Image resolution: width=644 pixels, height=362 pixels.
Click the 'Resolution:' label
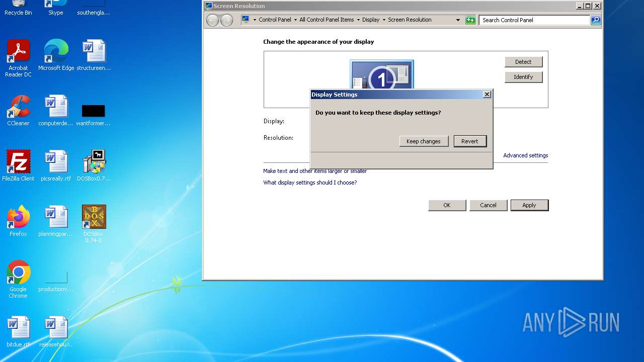tap(278, 138)
